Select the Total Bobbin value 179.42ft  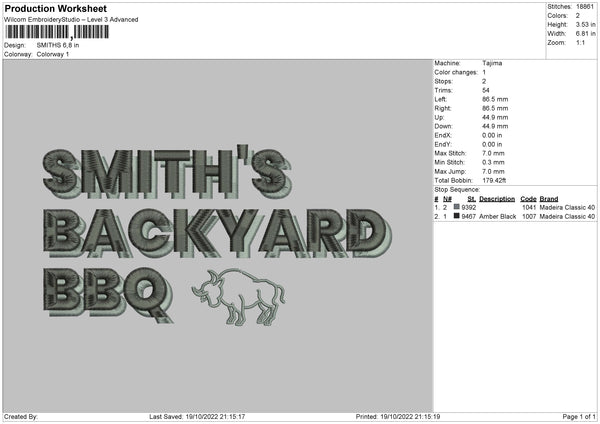point(494,180)
